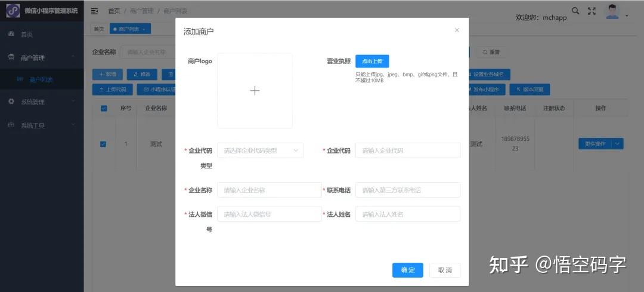Open the dropdown arrow beside avatar
This screenshot has width=644, height=292.
pyautogui.click(x=627, y=16)
